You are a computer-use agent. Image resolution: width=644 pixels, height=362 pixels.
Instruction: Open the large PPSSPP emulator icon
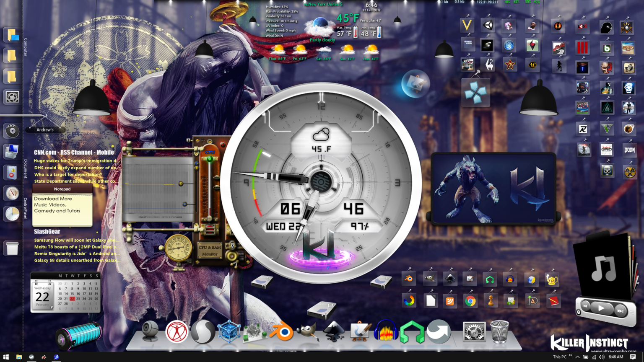click(x=475, y=93)
